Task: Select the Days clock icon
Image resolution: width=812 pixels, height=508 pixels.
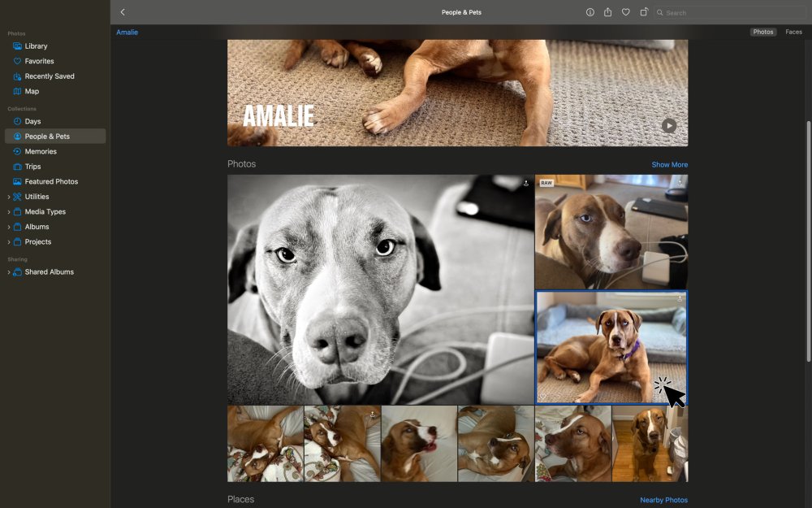Action: point(17,121)
